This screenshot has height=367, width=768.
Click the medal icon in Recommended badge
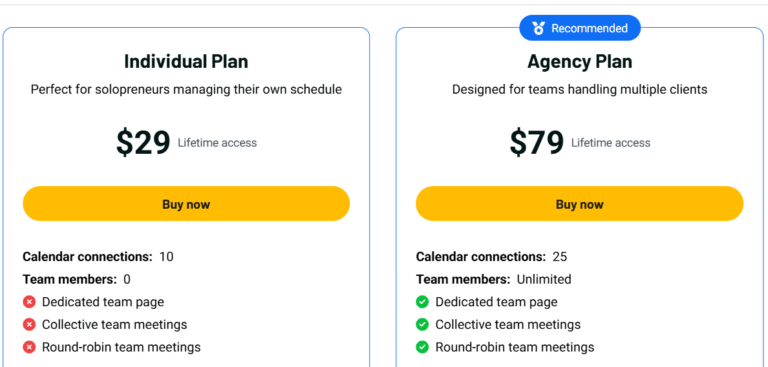click(x=538, y=29)
